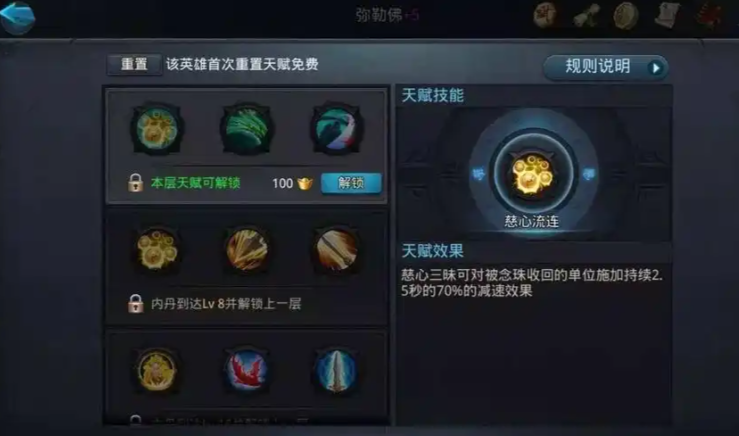Select the teal and red swirl talent
This screenshot has height=436, width=739.
pos(336,128)
